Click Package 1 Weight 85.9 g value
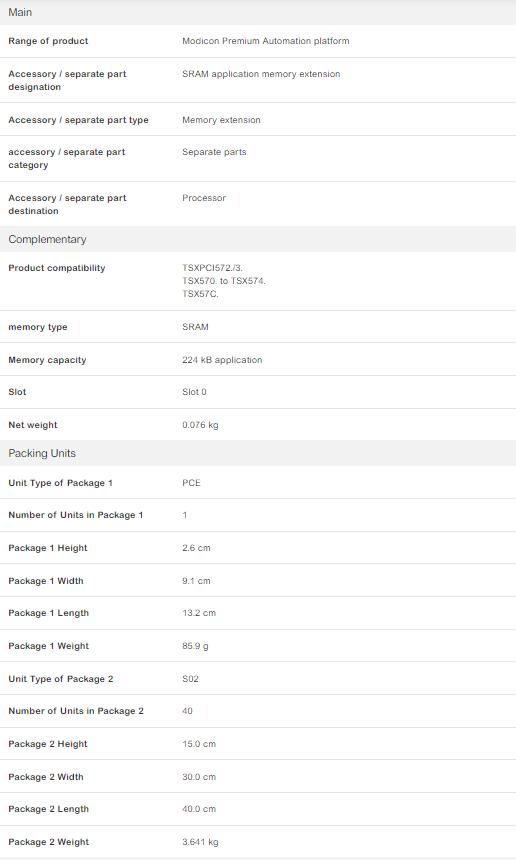Viewport: 516px width, 860px height. pos(195,646)
